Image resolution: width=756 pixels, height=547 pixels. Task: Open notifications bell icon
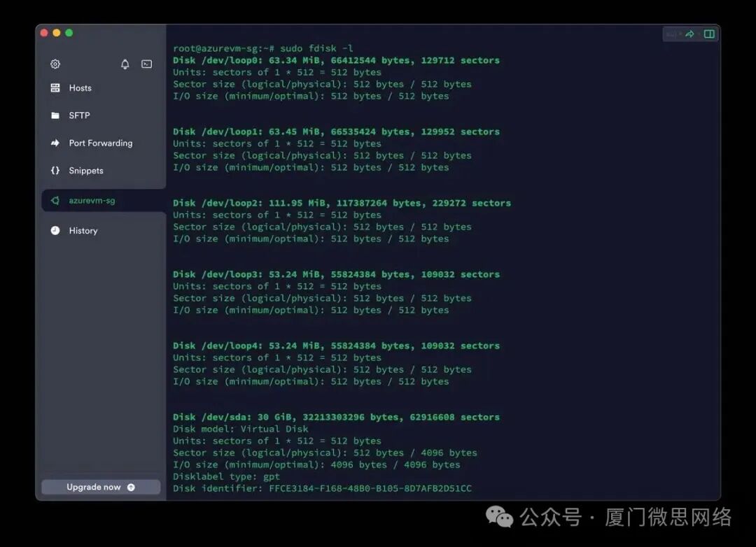click(x=125, y=64)
